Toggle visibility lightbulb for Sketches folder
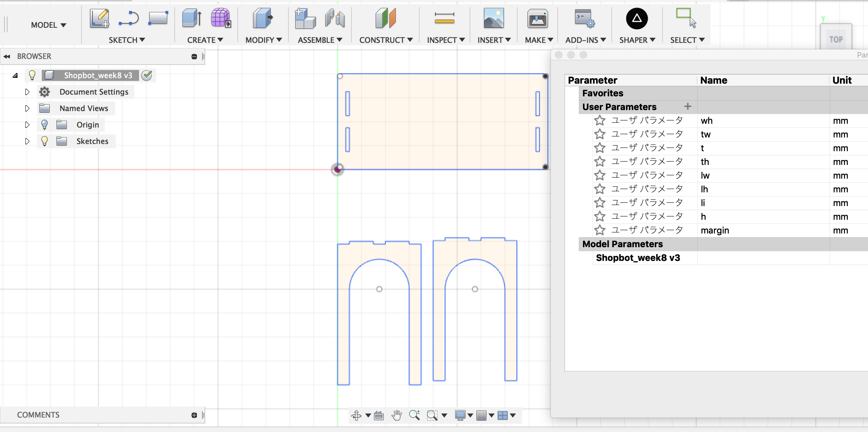This screenshot has height=432, width=868. tap(45, 141)
